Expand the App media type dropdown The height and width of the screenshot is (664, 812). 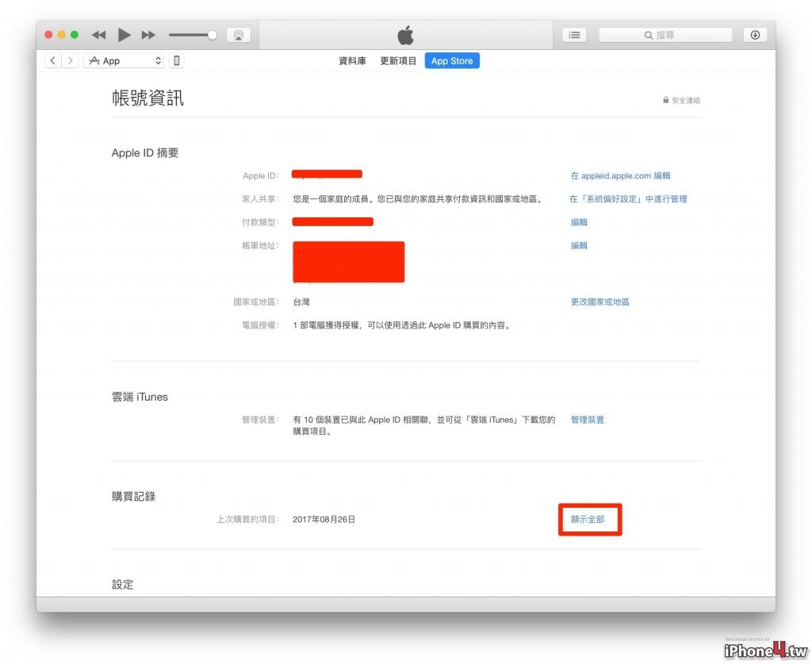pyautogui.click(x=124, y=60)
